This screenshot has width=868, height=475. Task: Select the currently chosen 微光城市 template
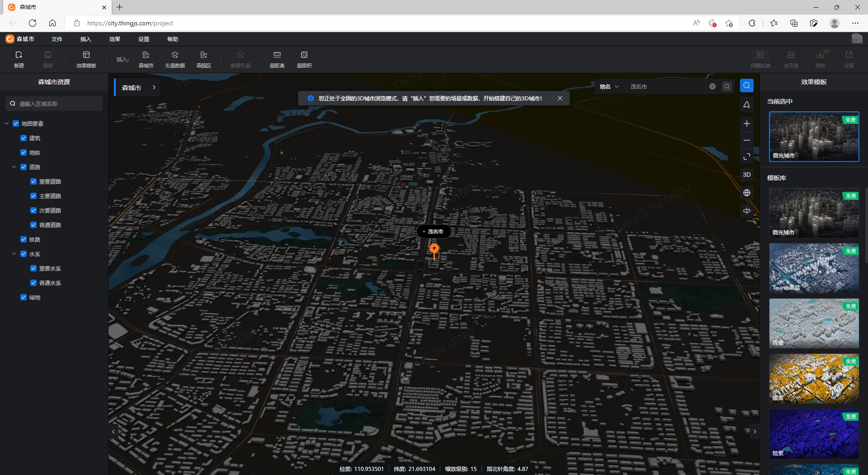pyautogui.click(x=814, y=137)
